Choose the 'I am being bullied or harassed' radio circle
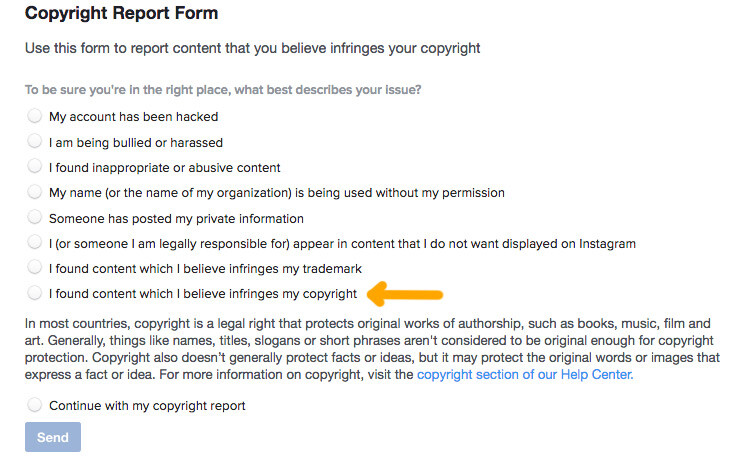The height and width of the screenshot is (456, 737). (34, 141)
